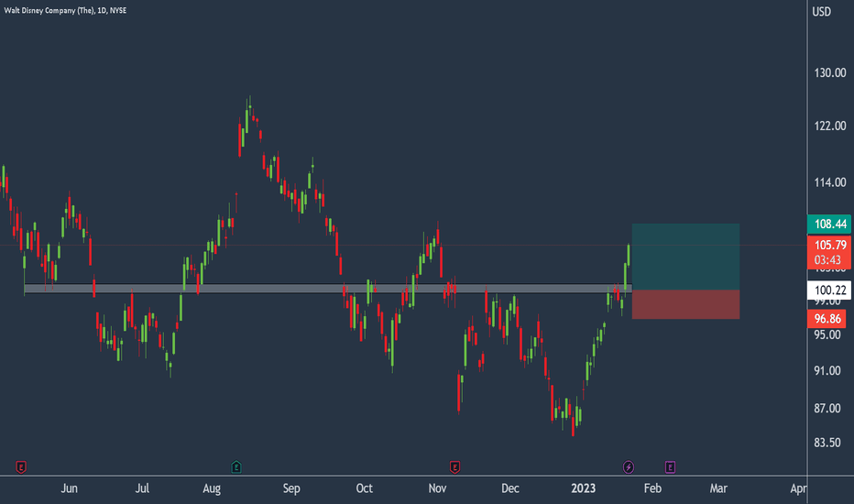Select the 100.22 entry price label

click(829, 290)
